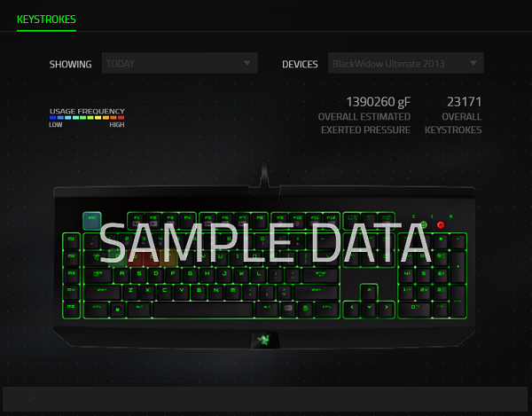Click the left arrow key
The image size is (532, 416).
(352, 310)
